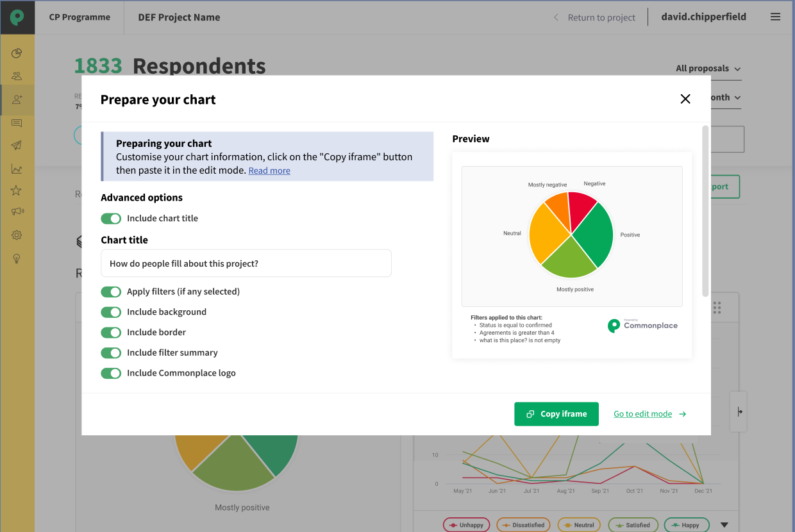795x532 pixels.
Task: Click the megaphone announcements icon
Action: click(x=17, y=211)
